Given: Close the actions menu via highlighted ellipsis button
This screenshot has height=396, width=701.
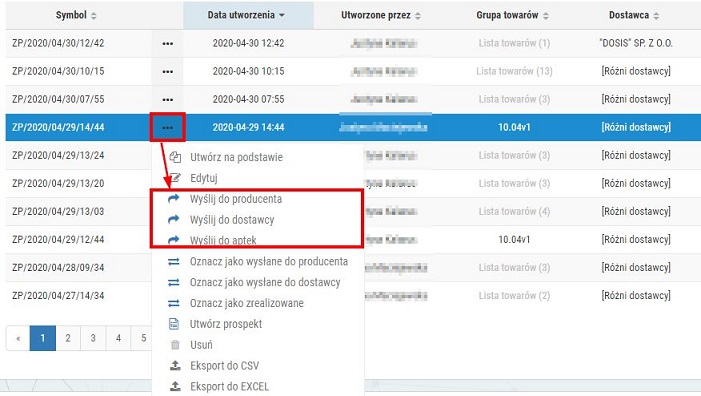Looking at the screenshot, I should [x=168, y=127].
